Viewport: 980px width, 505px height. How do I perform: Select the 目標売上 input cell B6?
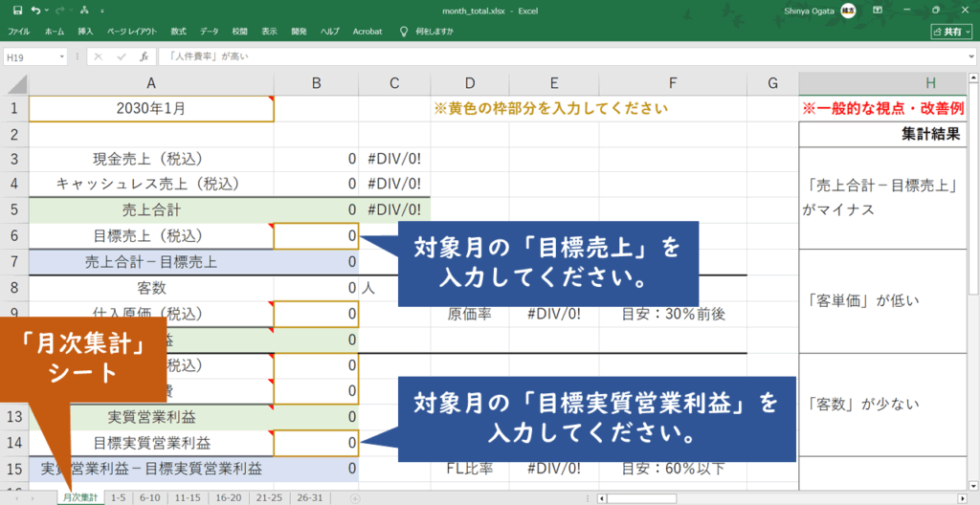click(316, 235)
